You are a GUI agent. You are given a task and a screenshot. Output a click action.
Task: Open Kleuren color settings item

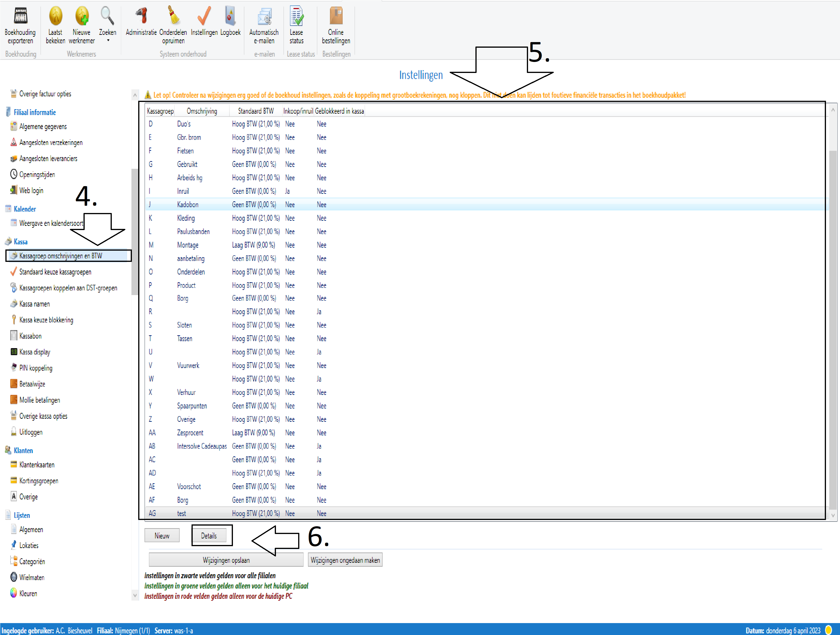coord(28,593)
